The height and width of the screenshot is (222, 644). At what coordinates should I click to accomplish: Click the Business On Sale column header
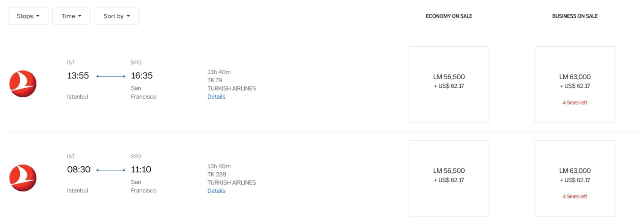(574, 16)
